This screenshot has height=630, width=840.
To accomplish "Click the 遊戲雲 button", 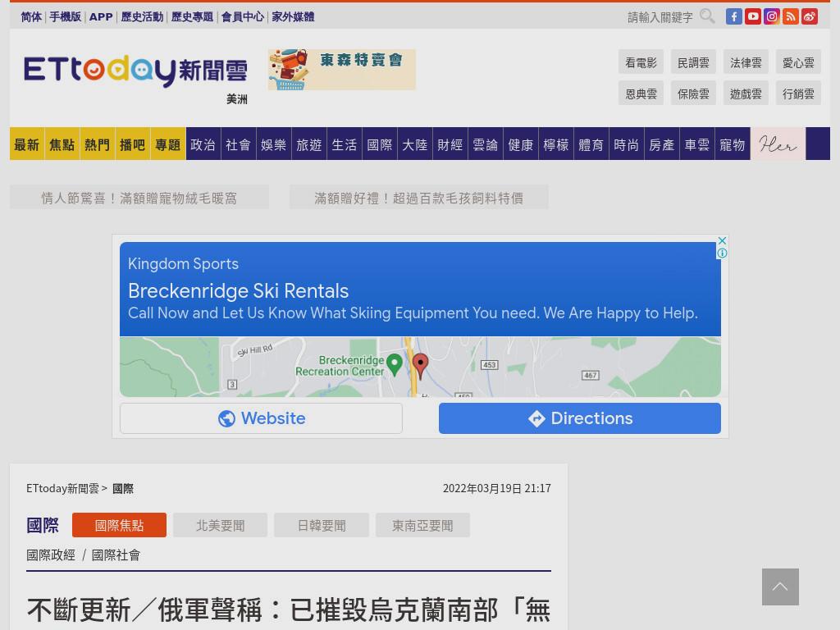I will [x=746, y=94].
